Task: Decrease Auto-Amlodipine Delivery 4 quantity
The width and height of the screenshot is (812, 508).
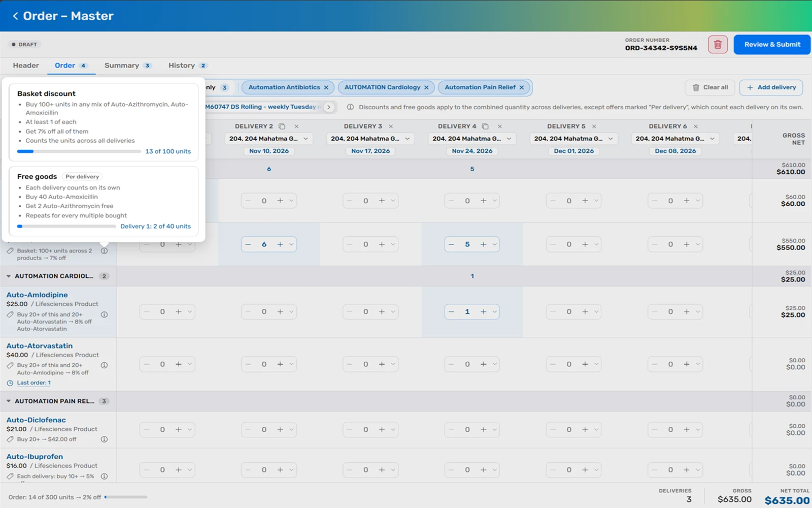Action: (451, 312)
